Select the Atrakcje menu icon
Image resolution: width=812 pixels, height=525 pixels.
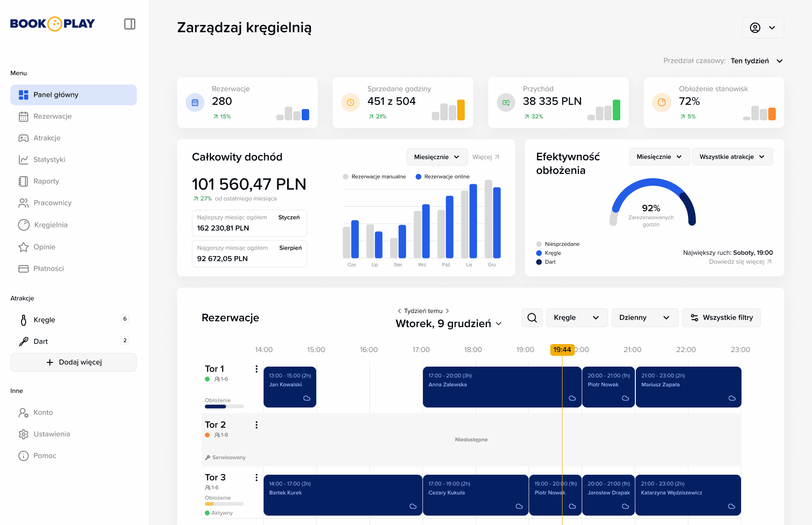[24, 138]
